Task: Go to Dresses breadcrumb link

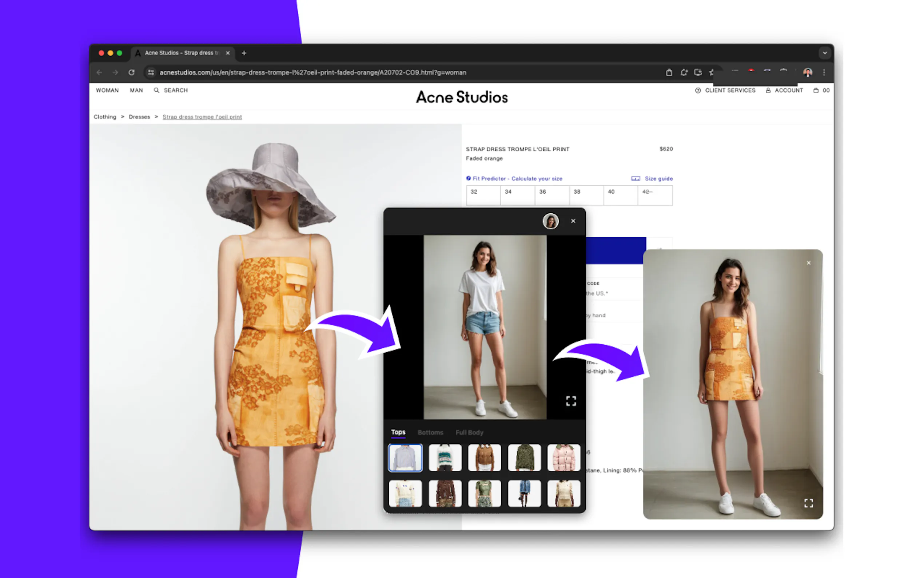Action: [139, 117]
